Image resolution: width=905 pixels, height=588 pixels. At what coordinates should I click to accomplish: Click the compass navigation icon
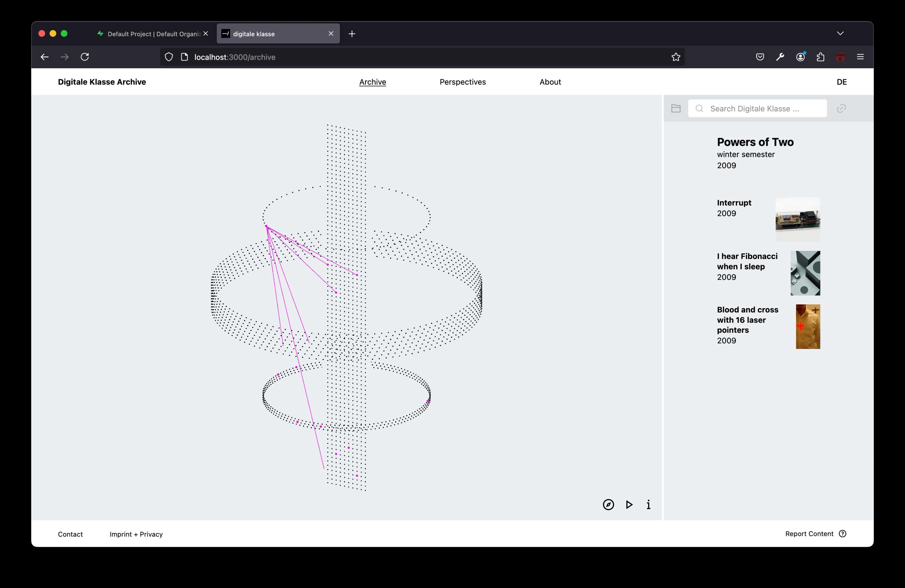tap(608, 504)
